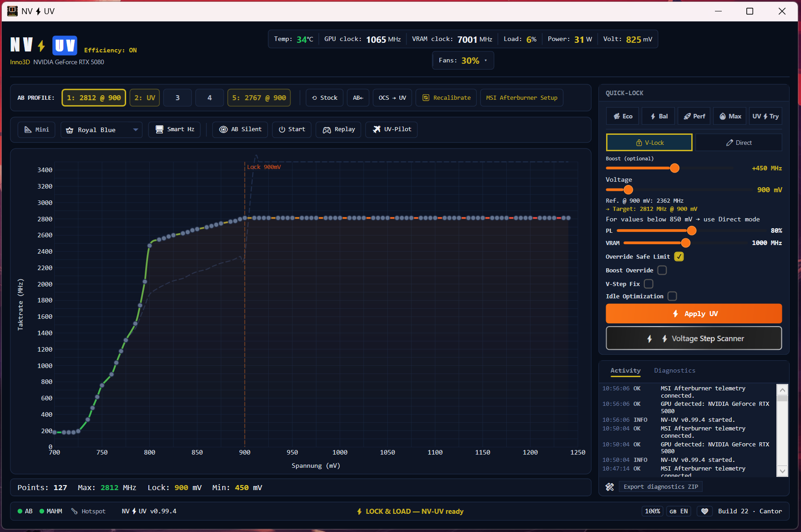Choose the Perf rocket preset
This screenshot has height=532, width=801.
coord(694,116)
